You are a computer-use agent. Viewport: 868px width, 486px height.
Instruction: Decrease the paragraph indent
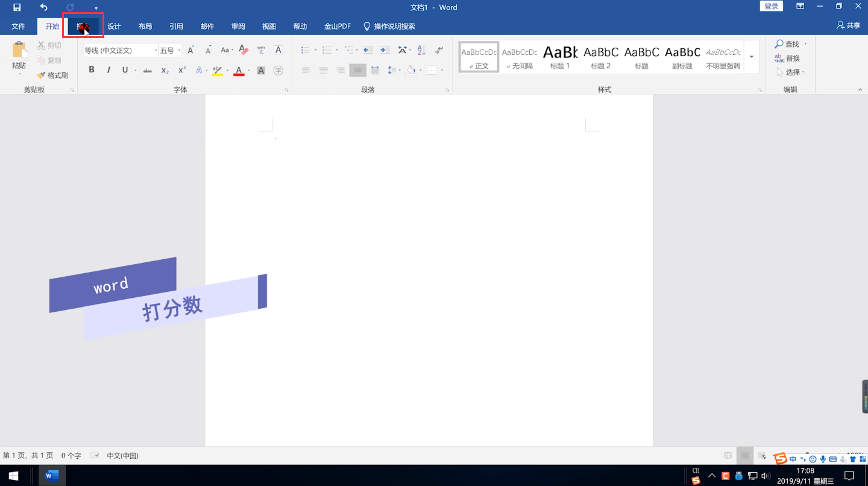click(x=368, y=51)
